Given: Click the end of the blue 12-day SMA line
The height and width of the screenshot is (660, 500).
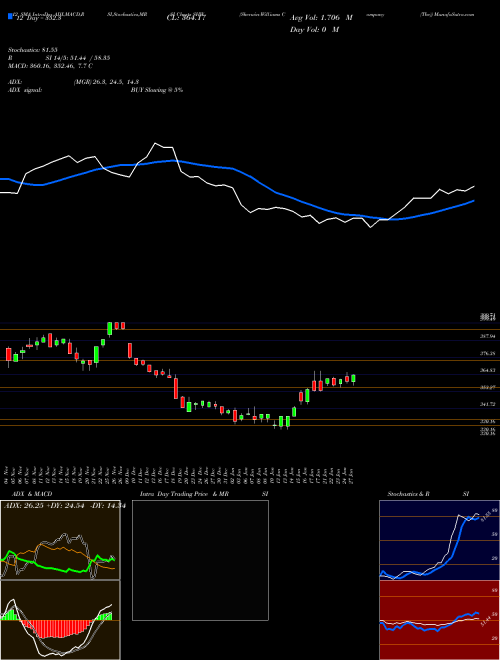Looking at the screenshot, I should [x=474, y=201].
